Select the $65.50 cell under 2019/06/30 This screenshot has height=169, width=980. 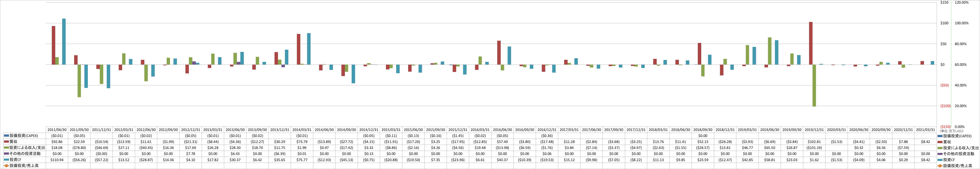click(770, 148)
